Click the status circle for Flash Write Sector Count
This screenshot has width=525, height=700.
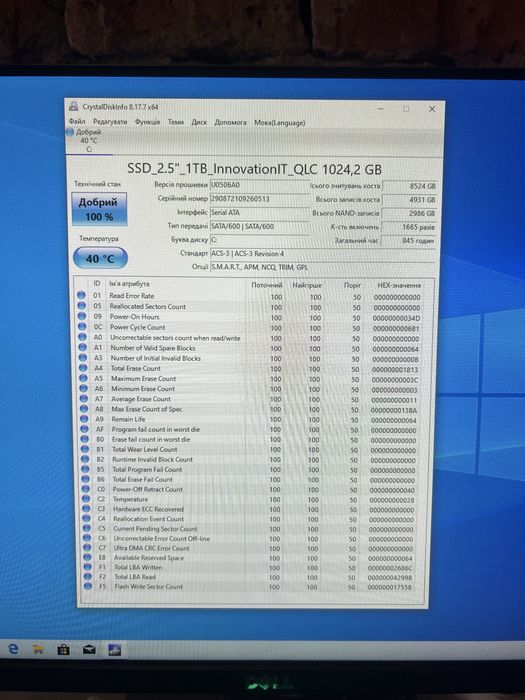[88, 586]
